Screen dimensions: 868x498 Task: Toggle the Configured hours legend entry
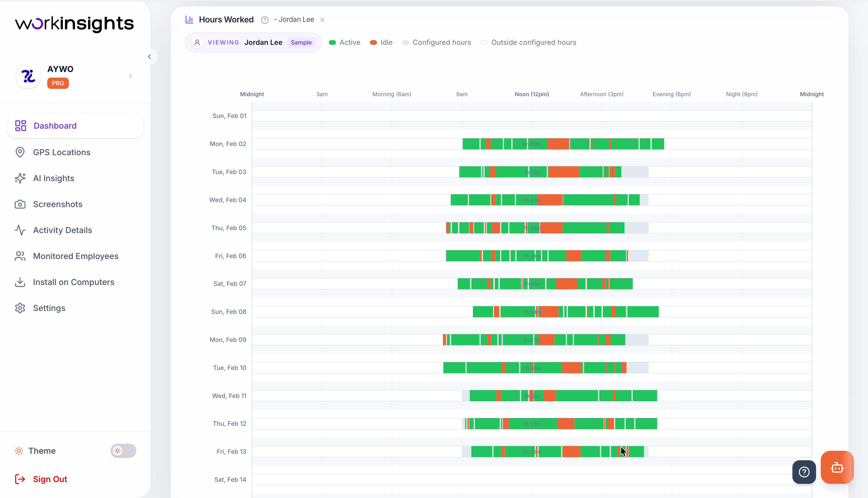[436, 42]
